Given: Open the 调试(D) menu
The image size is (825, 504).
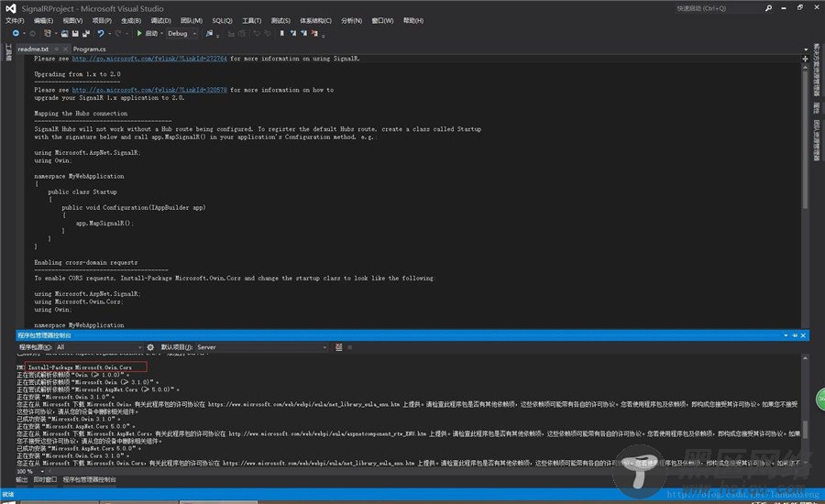Looking at the screenshot, I should coord(160,20).
